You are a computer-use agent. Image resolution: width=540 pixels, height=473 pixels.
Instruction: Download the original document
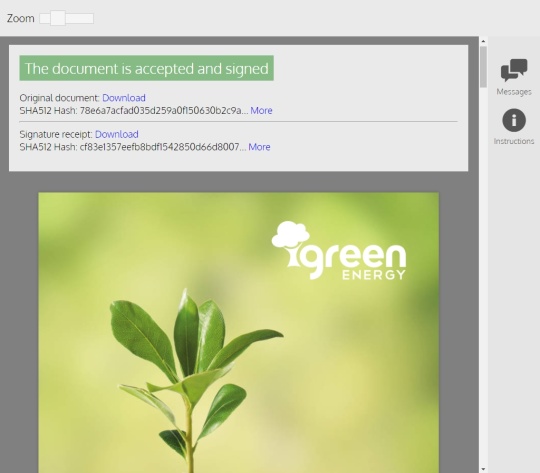124,98
